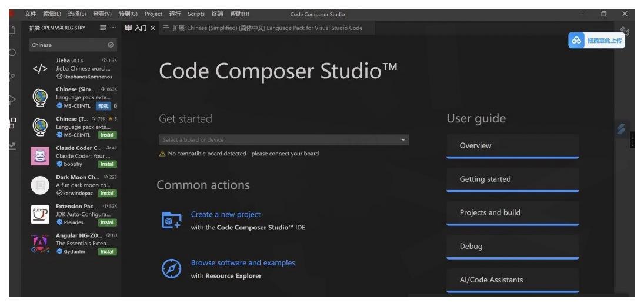Open the 终端 menu
Viewport: 644px width, 306px height.
click(217, 14)
